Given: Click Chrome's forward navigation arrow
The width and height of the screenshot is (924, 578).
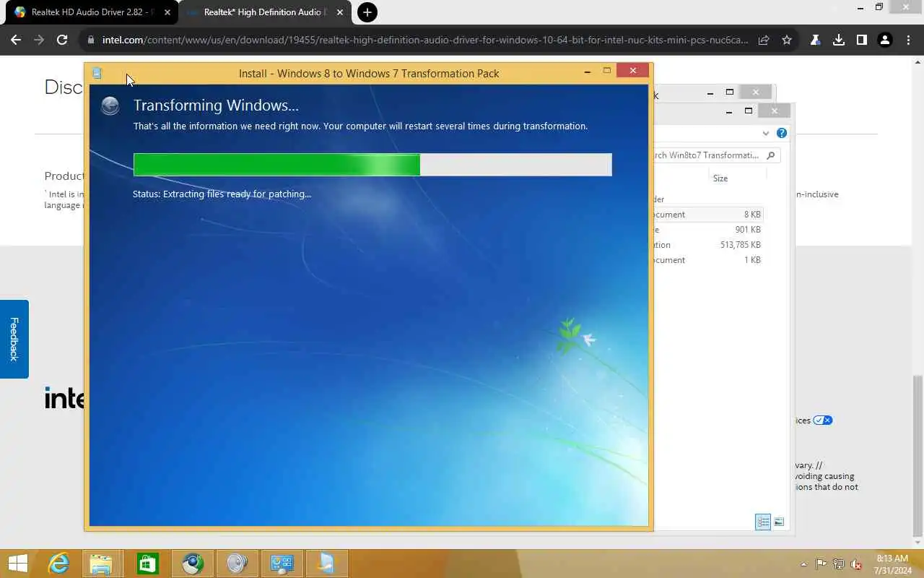Looking at the screenshot, I should tap(39, 40).
